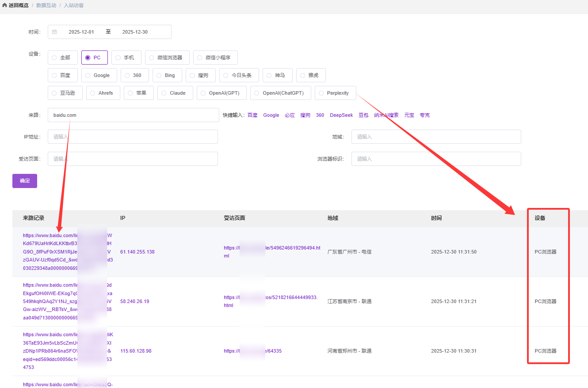Viewport: 588px width, 388px height.
Task: Select the 全部 device radio button
Action: pyautogui.click(x=54, y=58)
